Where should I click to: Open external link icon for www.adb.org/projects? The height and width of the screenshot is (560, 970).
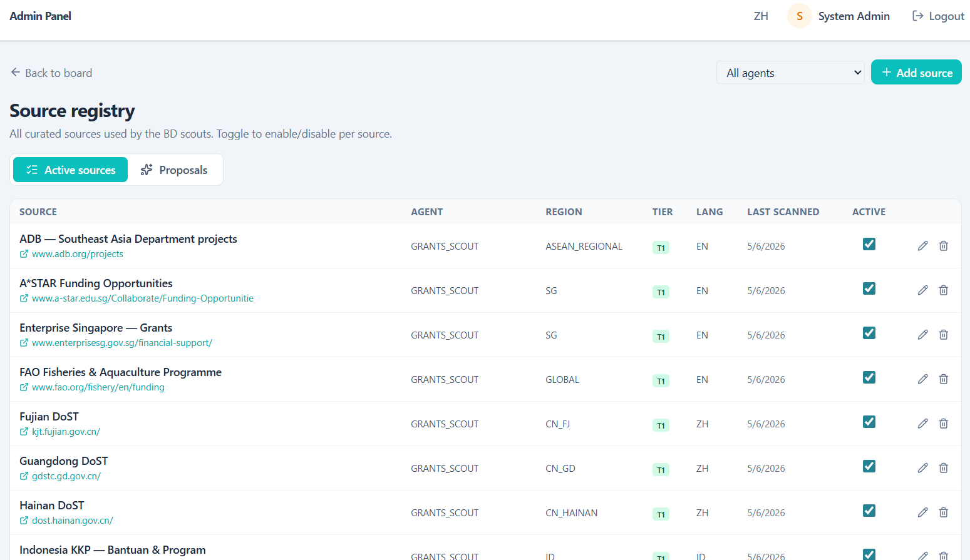[x=24, y=254]
